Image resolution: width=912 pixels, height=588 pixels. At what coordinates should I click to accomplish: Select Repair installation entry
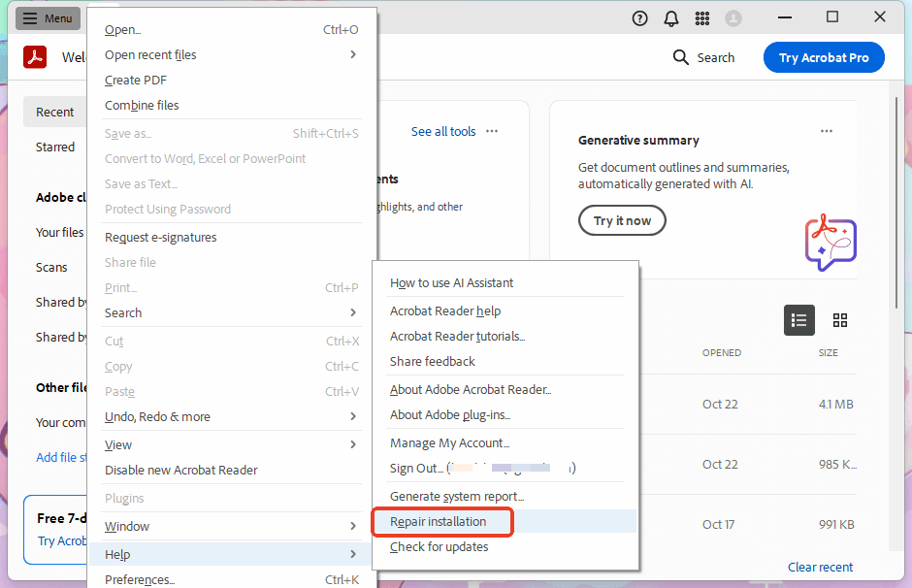[505, 522]
